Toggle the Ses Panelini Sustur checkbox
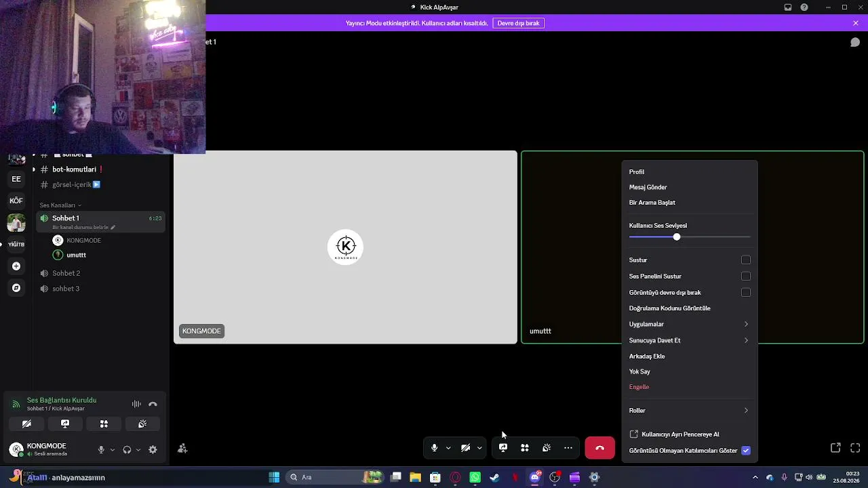868x488 pixels. click(x=746, y=277)
